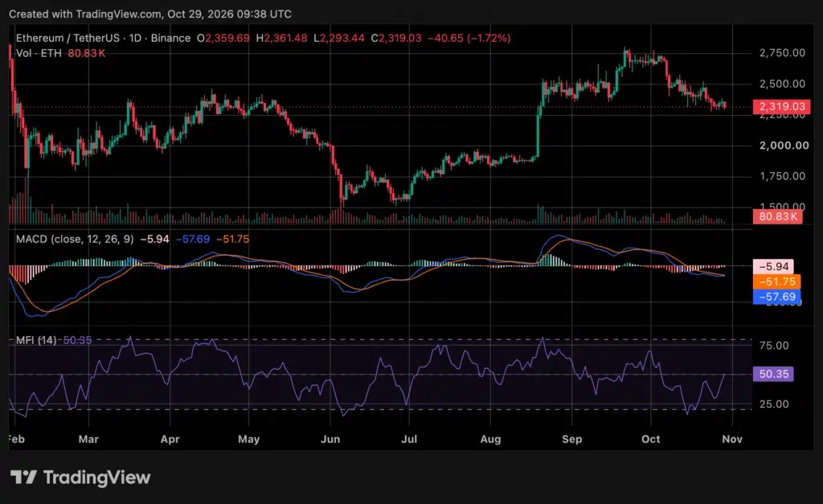Screen dimensions: 823x504
Task: Click the purple 50.35 MFI axis tag
Action: pos(773,374)
